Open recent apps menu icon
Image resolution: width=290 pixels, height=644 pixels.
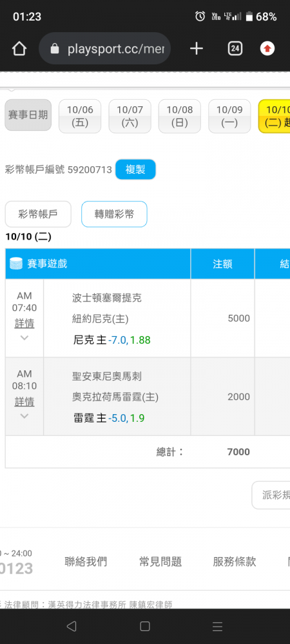point(217,626)
